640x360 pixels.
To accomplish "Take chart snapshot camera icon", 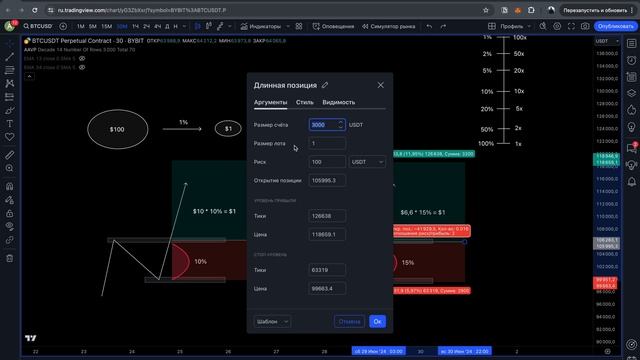I will coord(585,26).
